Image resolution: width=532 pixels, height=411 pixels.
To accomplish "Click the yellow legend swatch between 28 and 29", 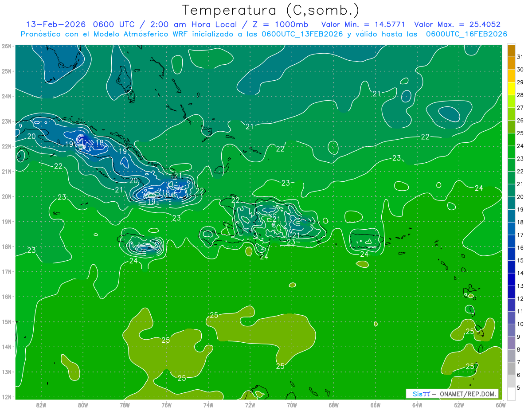I will (x=512, y=89).
